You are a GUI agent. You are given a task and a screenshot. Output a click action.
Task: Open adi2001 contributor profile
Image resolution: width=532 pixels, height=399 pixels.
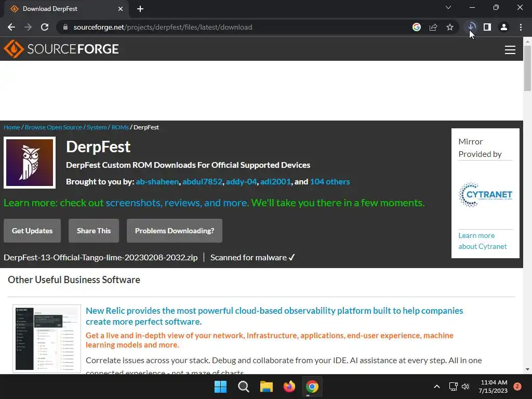[275, 182]
